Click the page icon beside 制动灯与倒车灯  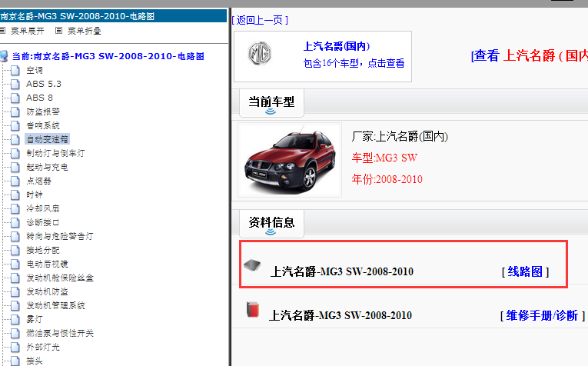[15, 153]
